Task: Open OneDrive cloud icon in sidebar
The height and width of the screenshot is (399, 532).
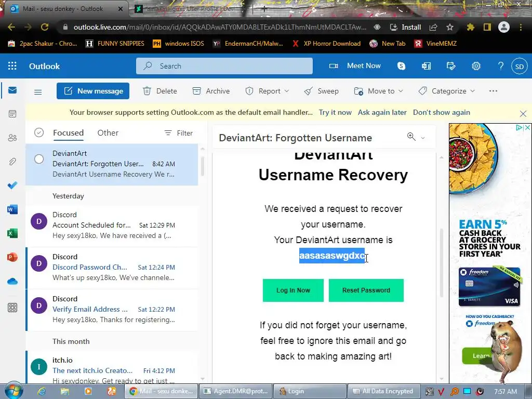Action: tap(12, 281)
